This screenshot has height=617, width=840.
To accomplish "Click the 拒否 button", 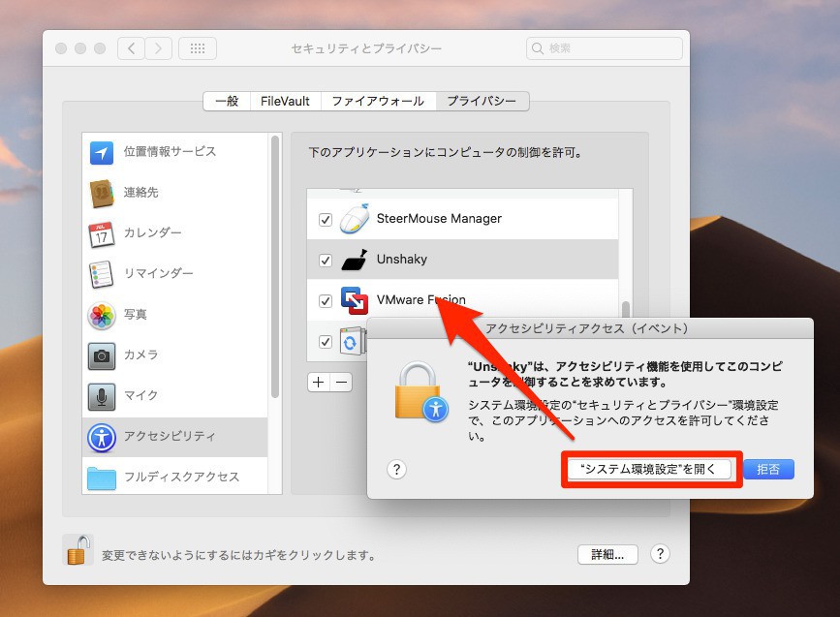I will pos(768,469).
